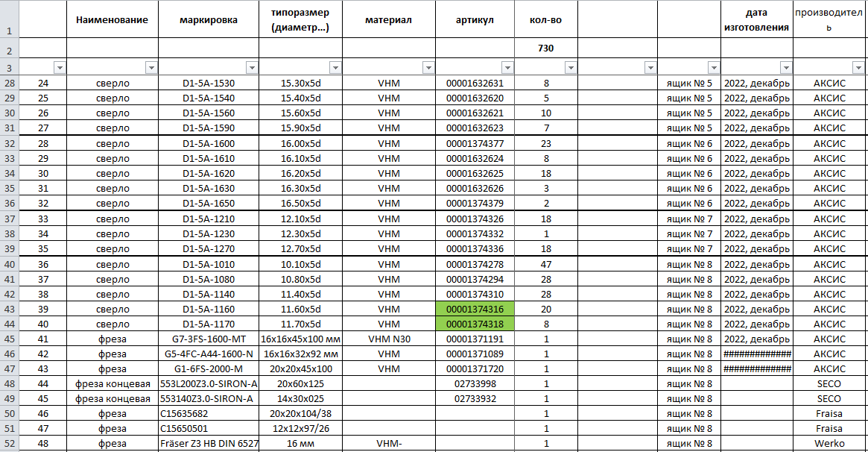Select green highlighted cell 00001374318
The height and width of the screenshot is (452, 868).
click(475, 324)
